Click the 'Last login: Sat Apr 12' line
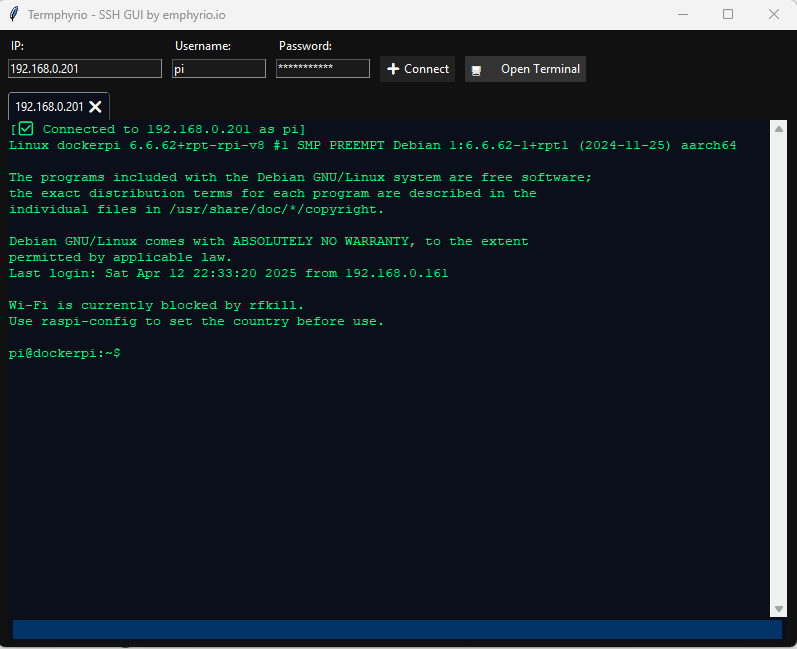Image resolution: width=797 pixels, height=649 pixels. (x=229, y=273)
